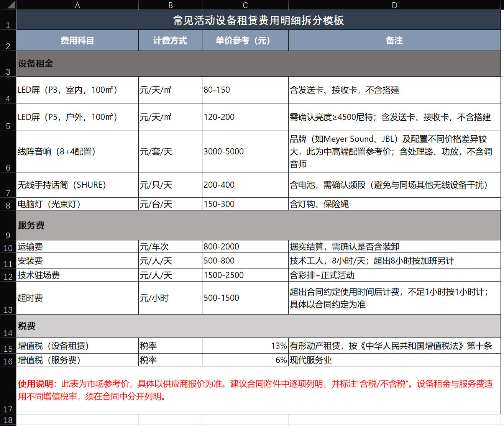
Task: Select the 设备租金 section row
Action: pyautogui.click(x=258, y=64)
